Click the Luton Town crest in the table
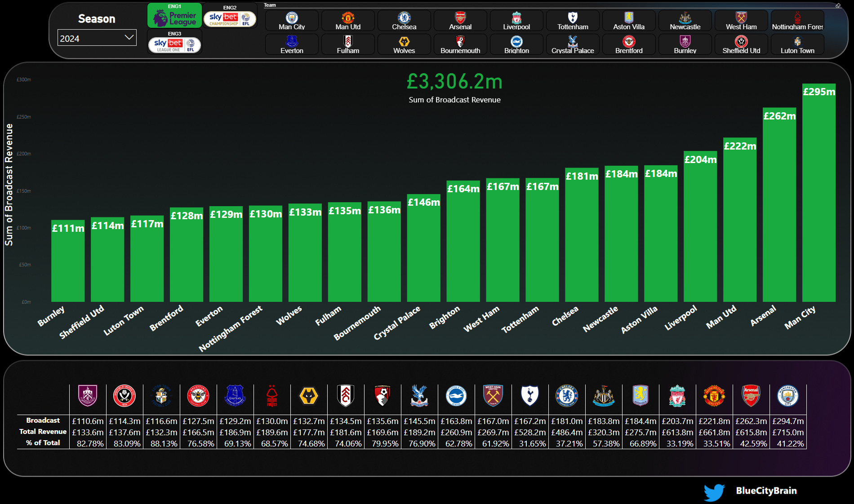854x504 pixels. (x=161, y=396)
